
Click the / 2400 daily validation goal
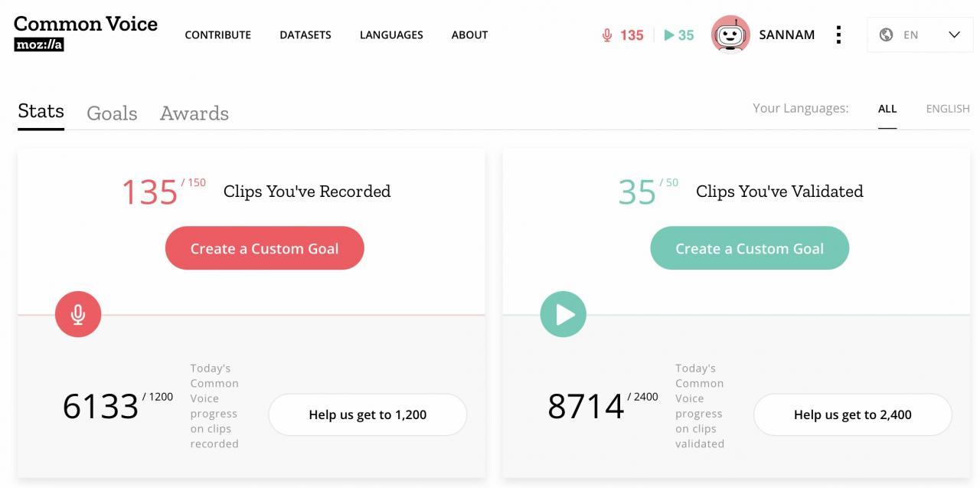click(643, 397)
